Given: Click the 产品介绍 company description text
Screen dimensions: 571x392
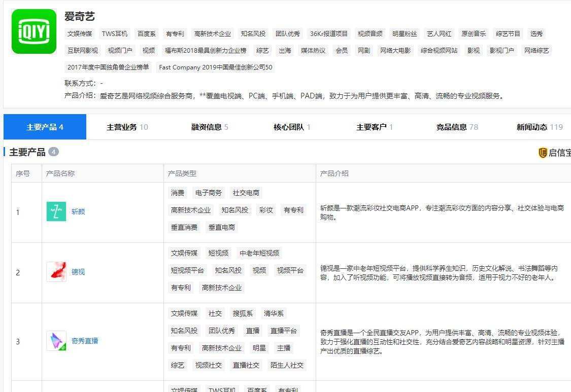Looking at the screenshot, I should click(284, 96).
